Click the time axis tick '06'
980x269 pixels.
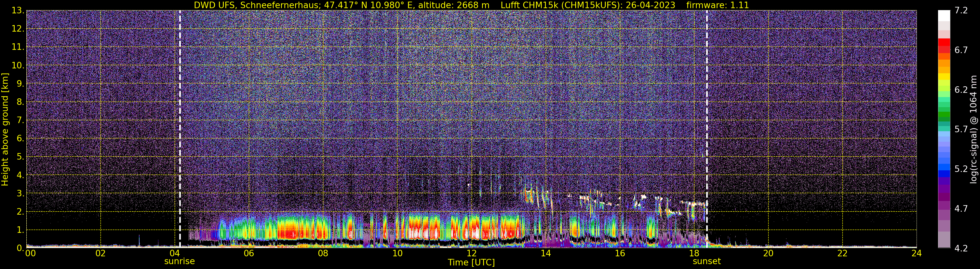[249, 254]
